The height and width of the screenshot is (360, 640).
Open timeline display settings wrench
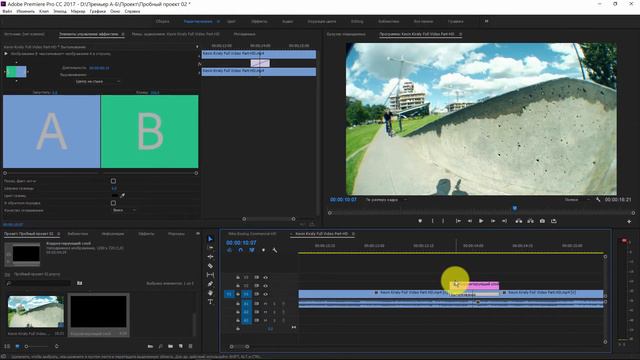click(275, 250)
